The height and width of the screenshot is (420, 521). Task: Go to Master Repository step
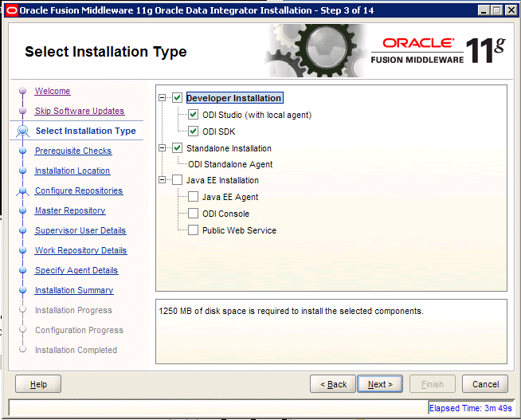click(70, 210)
